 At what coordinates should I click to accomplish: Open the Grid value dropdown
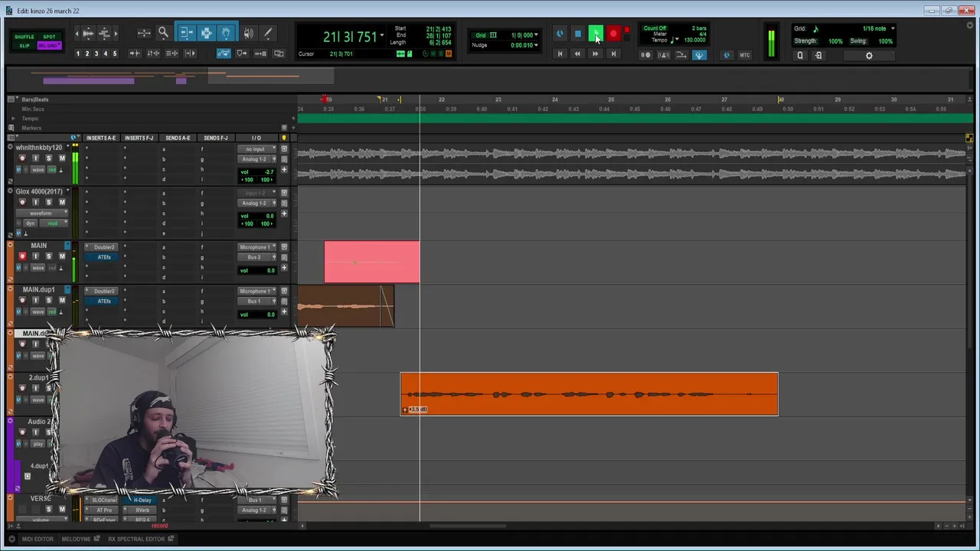pos(536,35)
